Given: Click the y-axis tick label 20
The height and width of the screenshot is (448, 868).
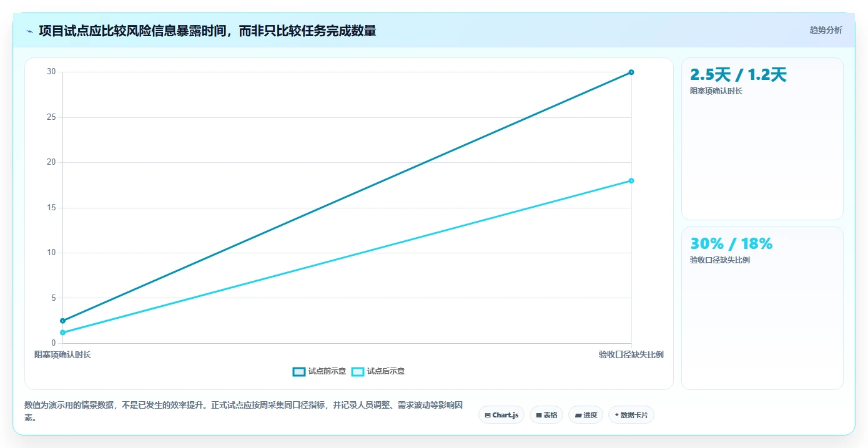Looking at the screenshot, I should pos(51,162).
